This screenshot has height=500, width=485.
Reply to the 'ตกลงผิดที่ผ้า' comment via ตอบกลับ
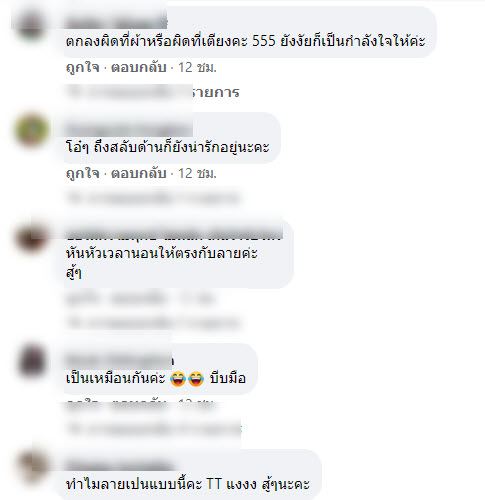click(138, 68)
